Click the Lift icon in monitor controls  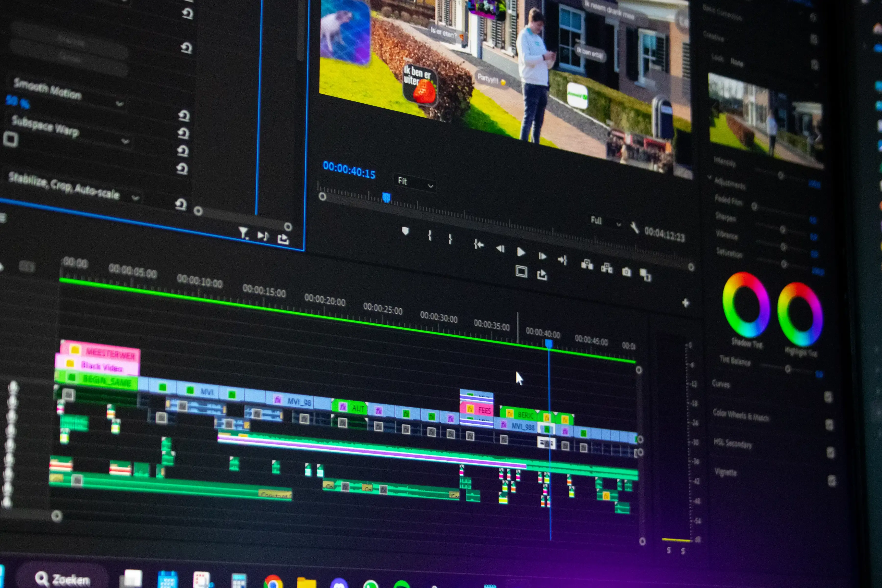[587, 265]
